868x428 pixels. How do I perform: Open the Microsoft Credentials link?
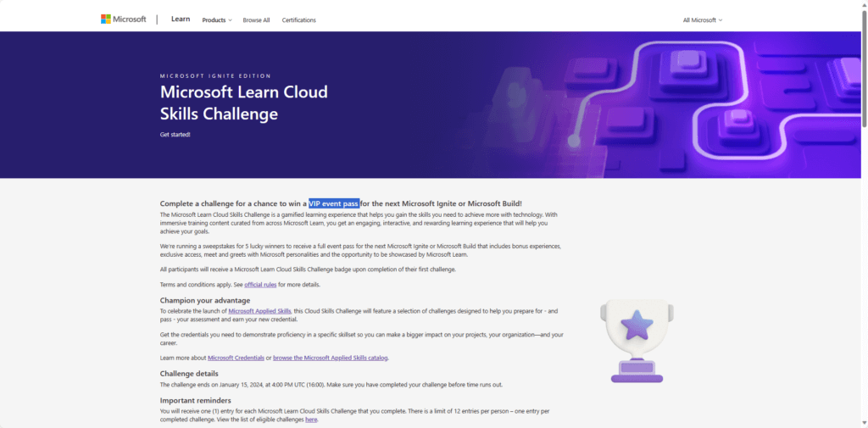(x=236, y=359)
